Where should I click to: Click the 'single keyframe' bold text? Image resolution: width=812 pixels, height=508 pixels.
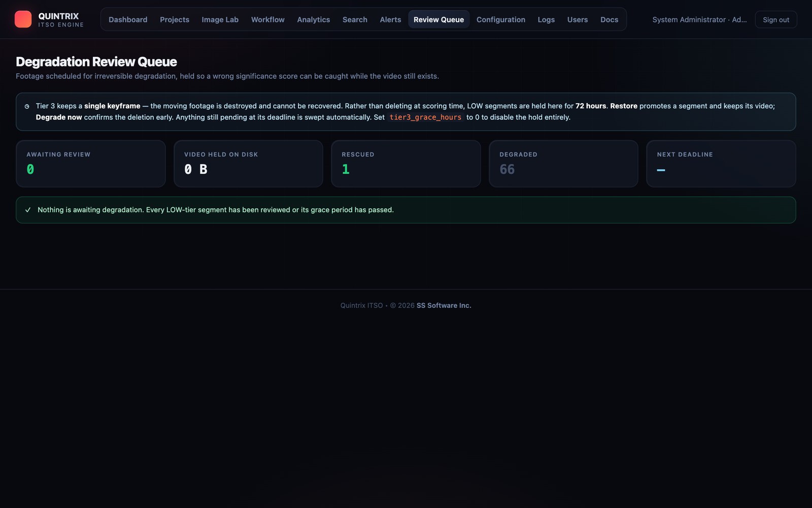[x=112, y=106]
